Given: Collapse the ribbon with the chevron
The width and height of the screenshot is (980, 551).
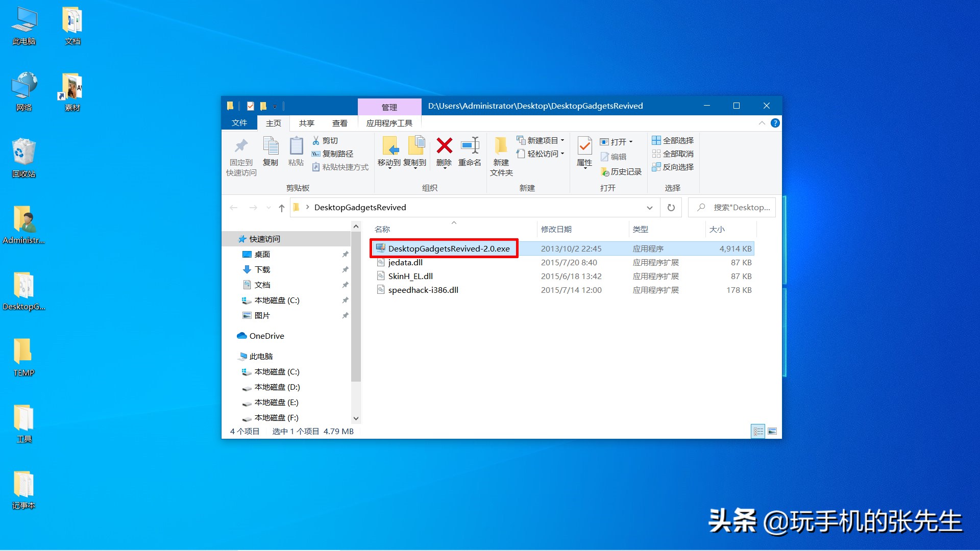Looking at the screenshot, I should point(762,123).
